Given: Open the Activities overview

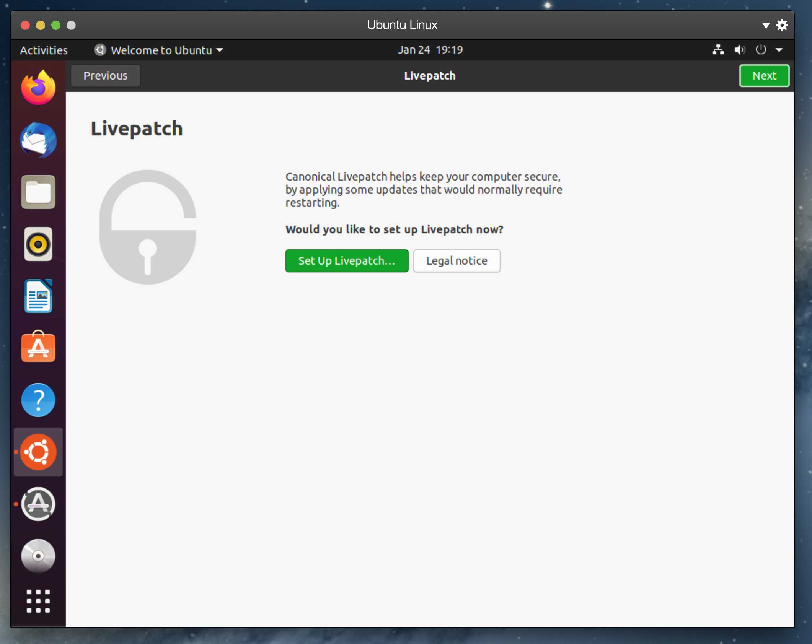Looking at the screenshot, I should 44,50.
